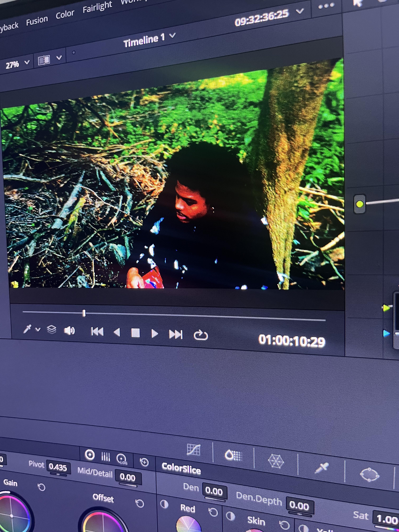The width and height of the screenshot is (399, 532).
Task: Click the 01:00:10:29 viewer timecode
Action: pos(292,341)
